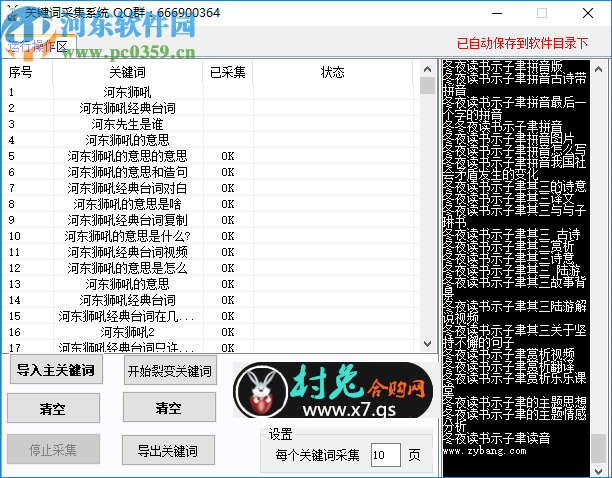The image size is (612, 478).
Task: Click the OK status in row 16
Action: point(228,332)
